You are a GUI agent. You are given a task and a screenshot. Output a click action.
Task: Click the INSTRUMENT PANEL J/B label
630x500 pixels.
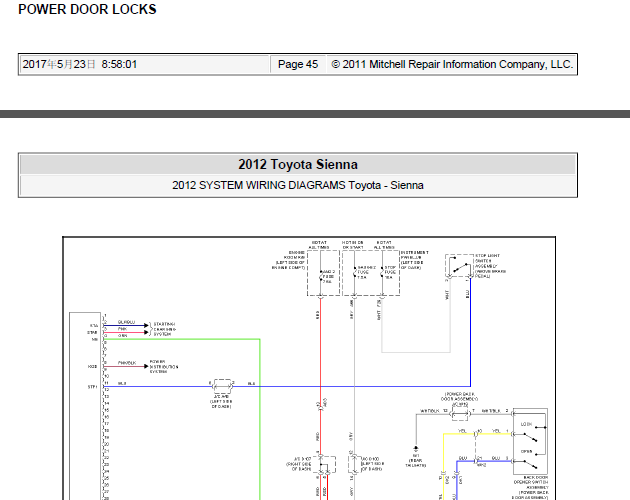tap(414, 260)
